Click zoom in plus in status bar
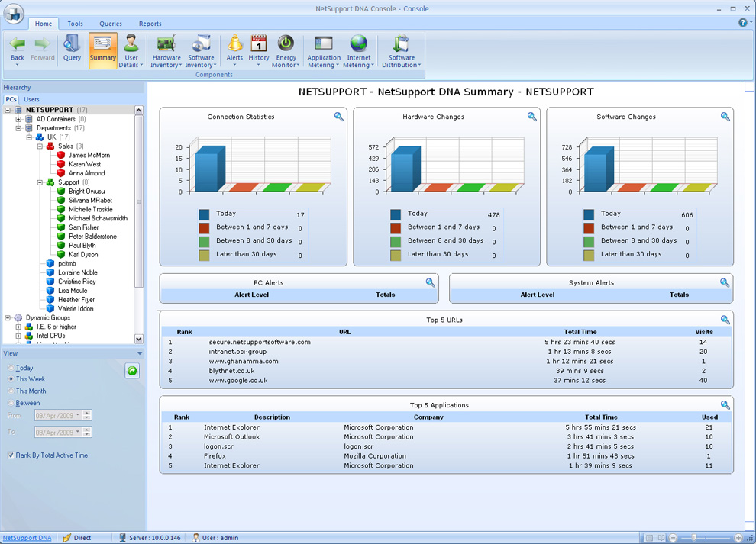 tap(738, 538)
